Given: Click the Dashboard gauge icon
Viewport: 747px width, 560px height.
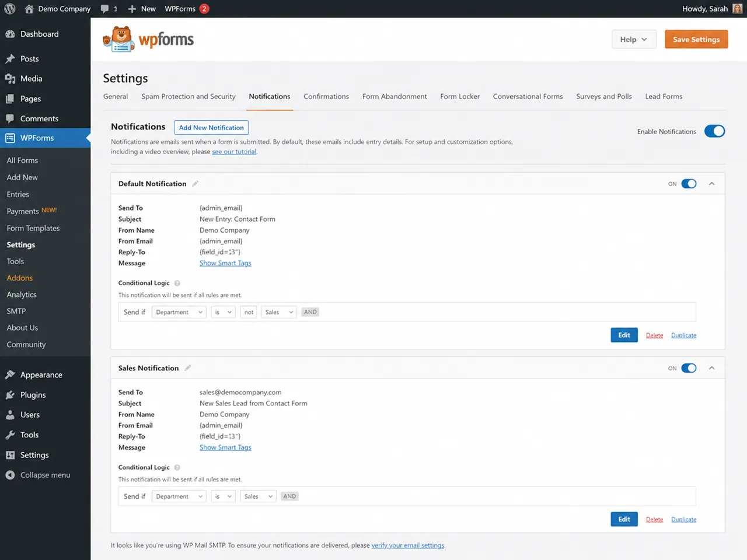Looking at the screenshot, I should pos(10,34).
